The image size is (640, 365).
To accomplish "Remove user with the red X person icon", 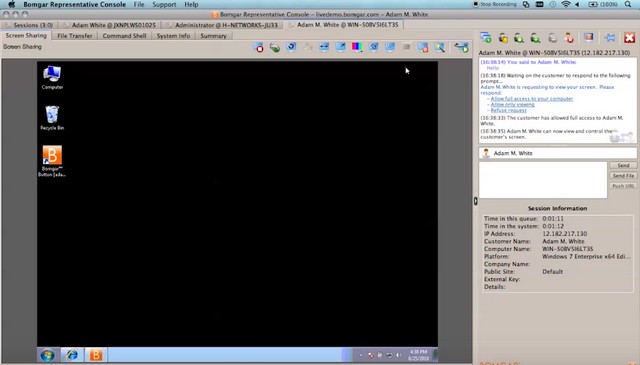I will (569, 38).
